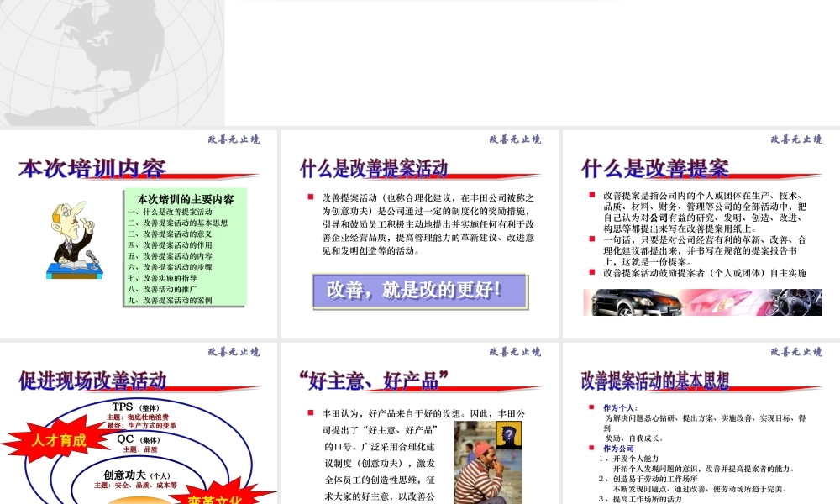Click the 改善，就是改的更好! purple box
This screenshot has width=840, height=504.
(420, 291)
